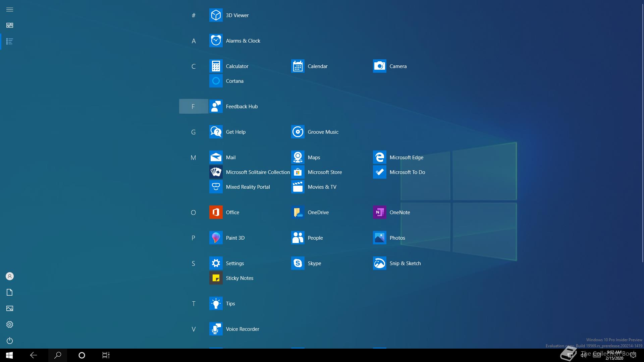Launch Alarms & Clock icon
Screen dimensions: 644x362
pyautogui.click(x=216, y=41)
